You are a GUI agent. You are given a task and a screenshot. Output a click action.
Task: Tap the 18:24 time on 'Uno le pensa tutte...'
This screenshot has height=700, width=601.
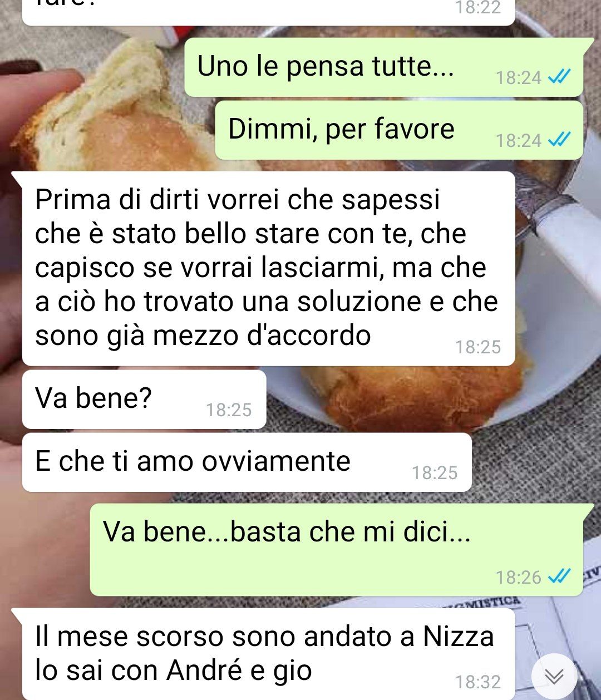519,78
